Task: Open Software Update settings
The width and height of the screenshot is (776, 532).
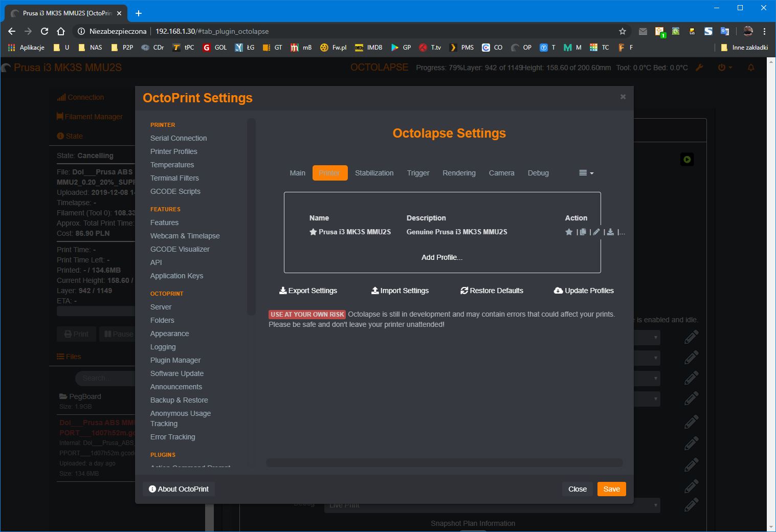Action: point(177,373)
